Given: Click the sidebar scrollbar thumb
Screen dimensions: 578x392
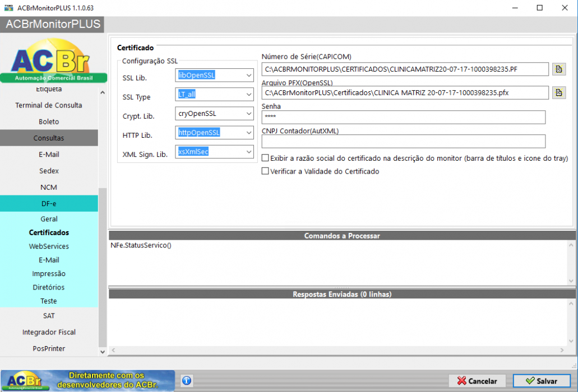Looking at the screenshot, I should [103, 267].
